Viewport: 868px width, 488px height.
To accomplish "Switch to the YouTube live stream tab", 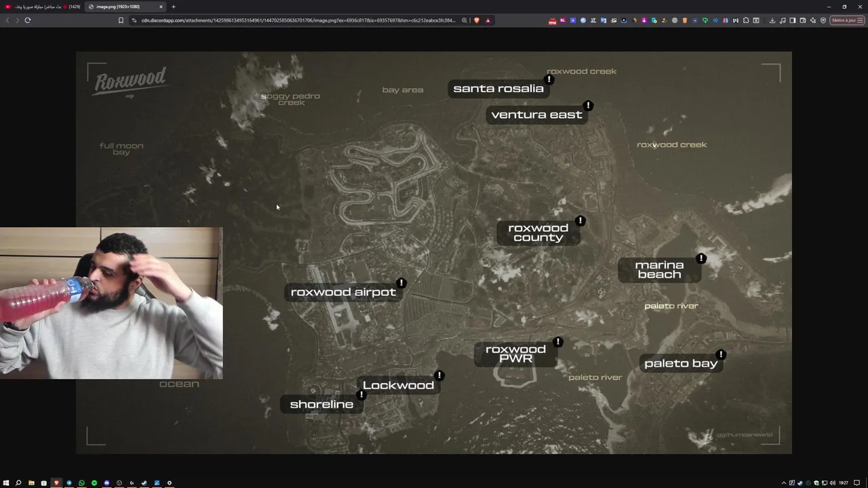I will [43, 7].
